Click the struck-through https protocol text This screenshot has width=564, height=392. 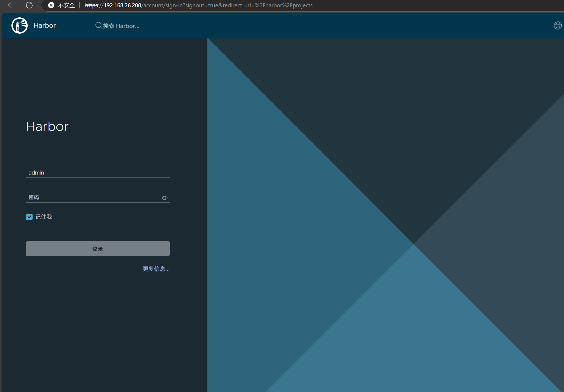91,5
